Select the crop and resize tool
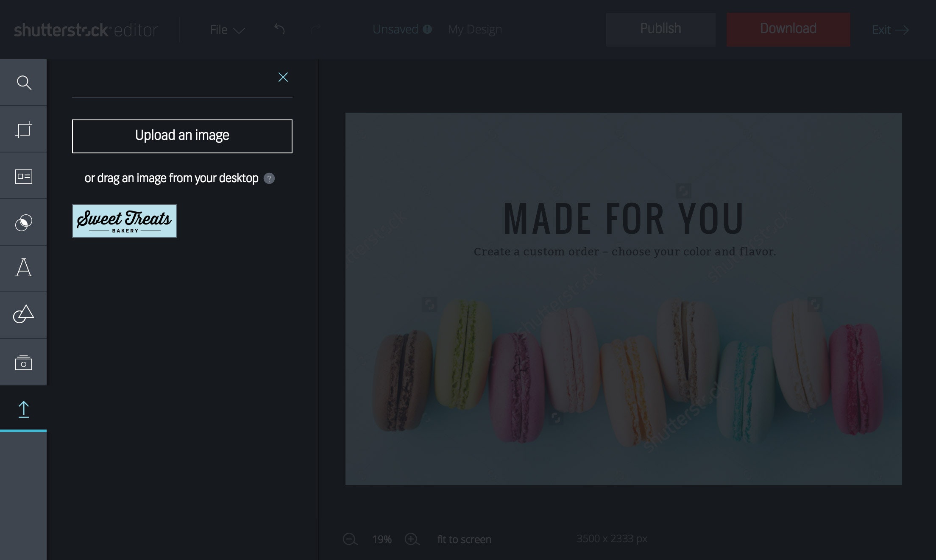 pyautogui.click(x=24, y=130)
